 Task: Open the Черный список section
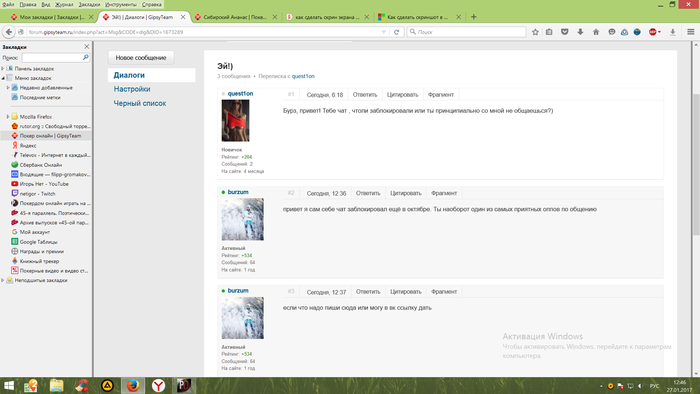pos(140,103)
